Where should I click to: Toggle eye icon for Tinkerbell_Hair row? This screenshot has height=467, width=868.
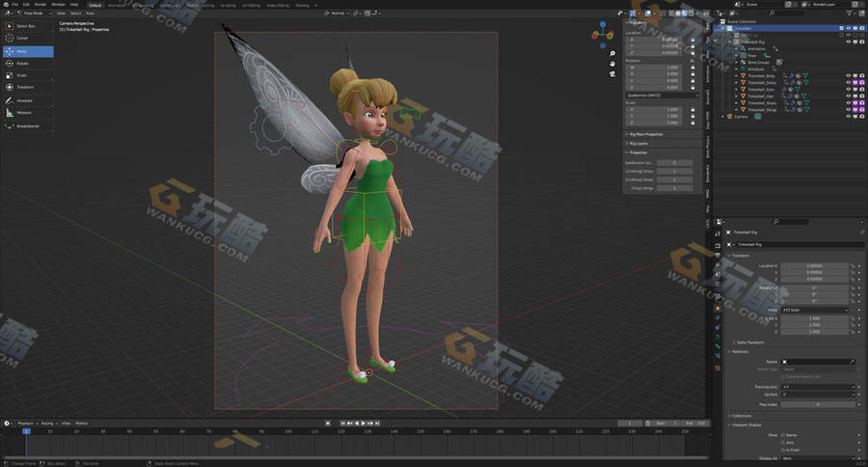tap(848, 96)
